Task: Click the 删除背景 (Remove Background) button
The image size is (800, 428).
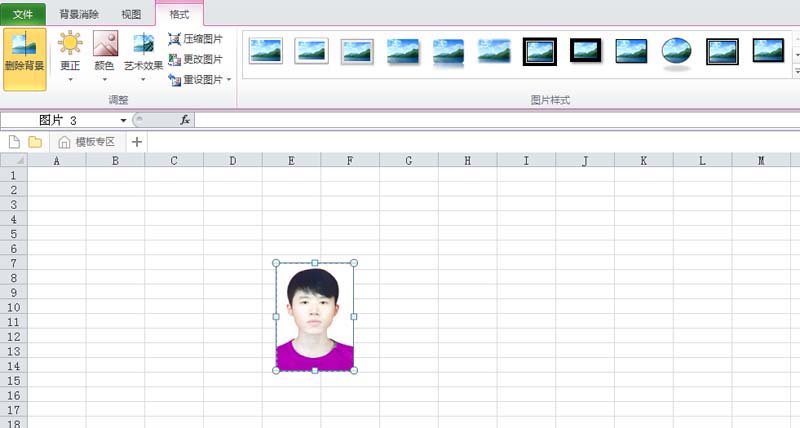Action: [24, 60]
